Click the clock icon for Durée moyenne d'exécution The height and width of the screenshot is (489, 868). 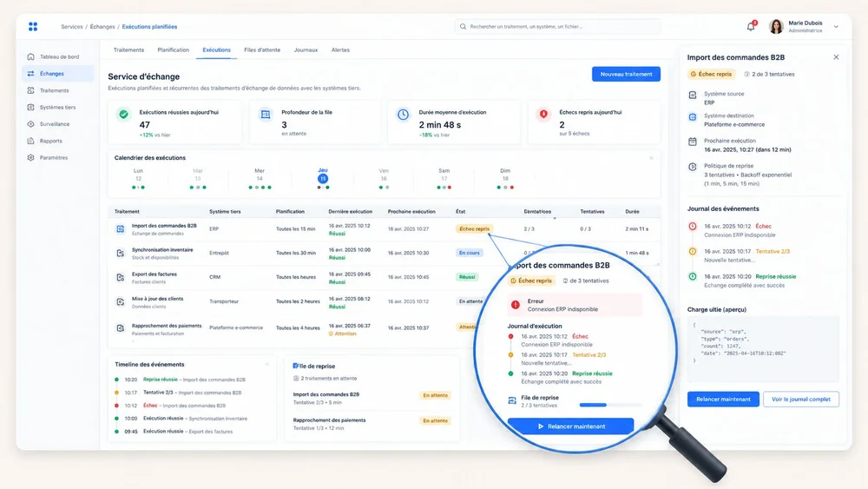point(403,114)
